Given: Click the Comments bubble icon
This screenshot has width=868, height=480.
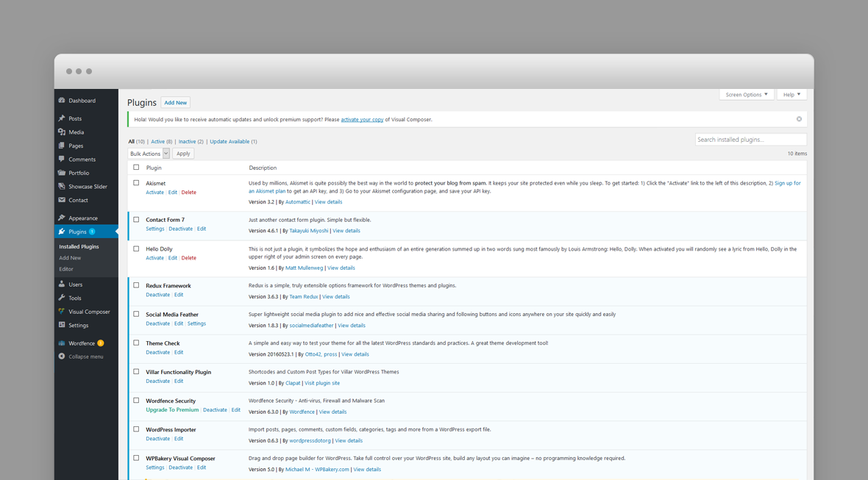Looking at the screenshot, I should [x=62, y=160].
